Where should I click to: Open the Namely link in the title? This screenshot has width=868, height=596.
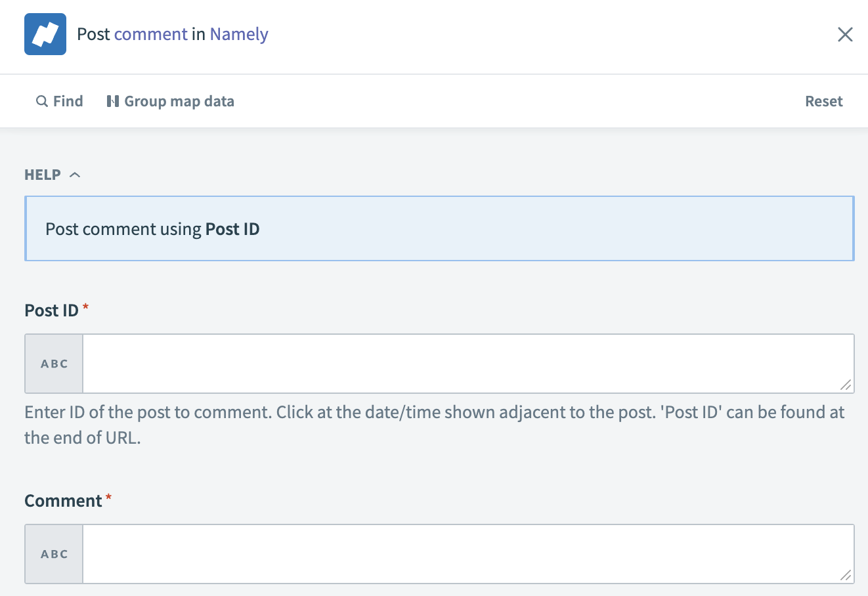238,33
